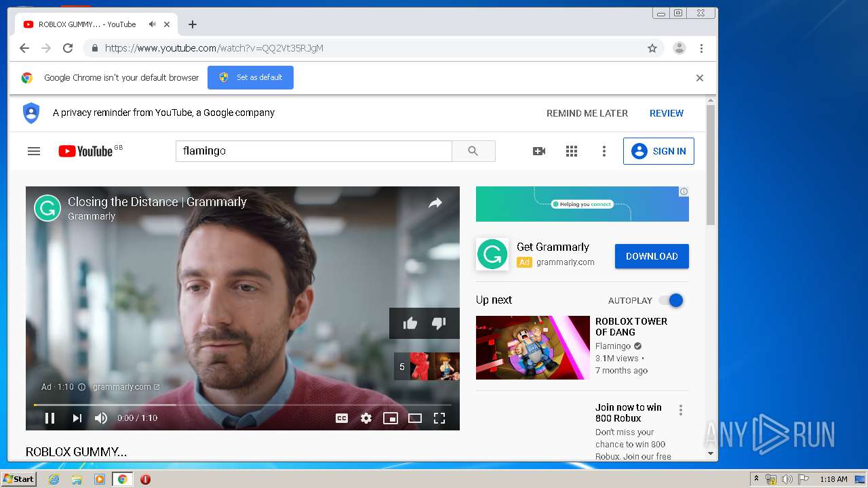Open Join now to win 800 Robux
Viewport: 868px width, 488px height.
coord(629,413)
